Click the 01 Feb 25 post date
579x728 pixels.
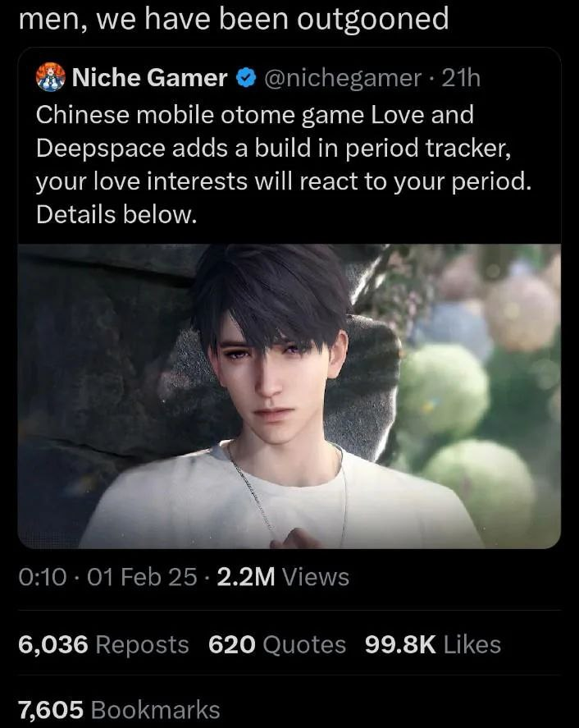pos(142,577)
